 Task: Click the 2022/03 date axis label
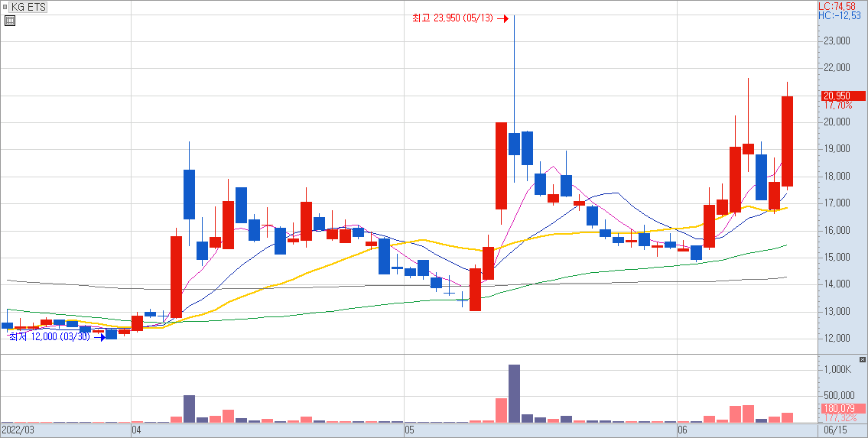click(18, 430)
